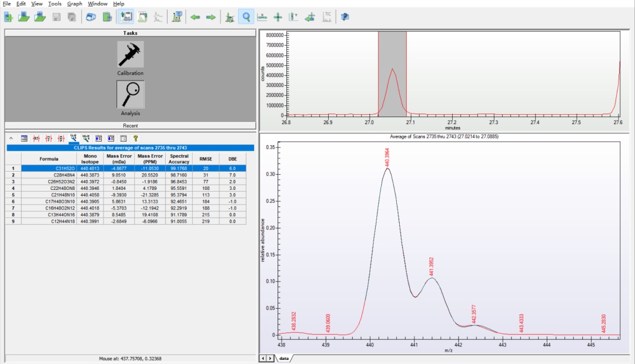Sort by DBE column header

[x=232, y=159]
